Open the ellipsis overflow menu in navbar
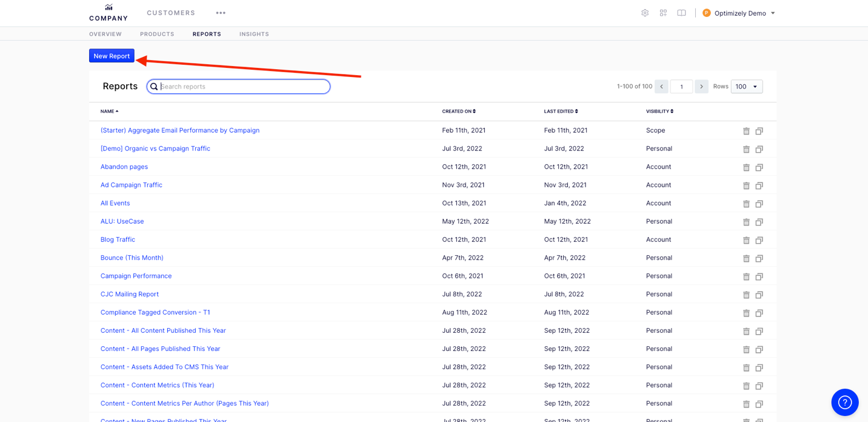Image resolution: width=868 pixels, height=422 pixels. pos(221,13)
